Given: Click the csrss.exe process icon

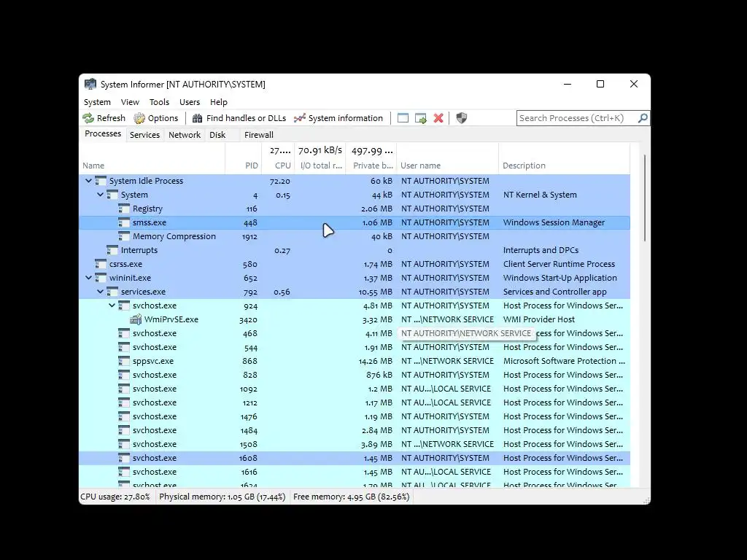Looking at the screenshot, I should [101, 264].
